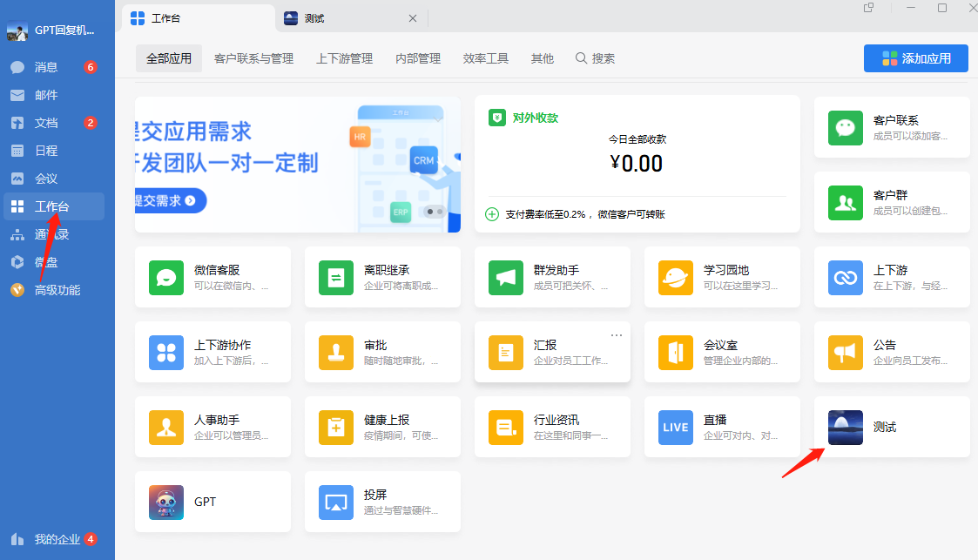This screenshot has height=560, width=978.
Task: Open the 直播 LIVE icon
Action: click(x=676, y=427)
